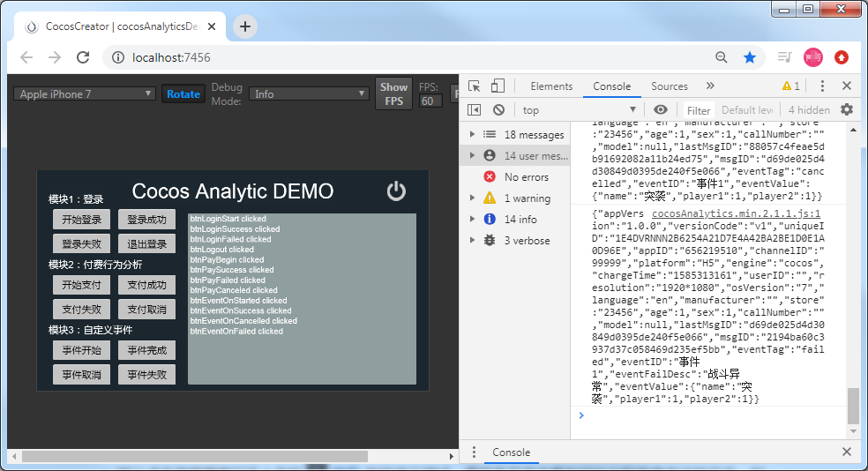Close the CocosCreator tab
The image size is (868, 471).
(212, 26)
